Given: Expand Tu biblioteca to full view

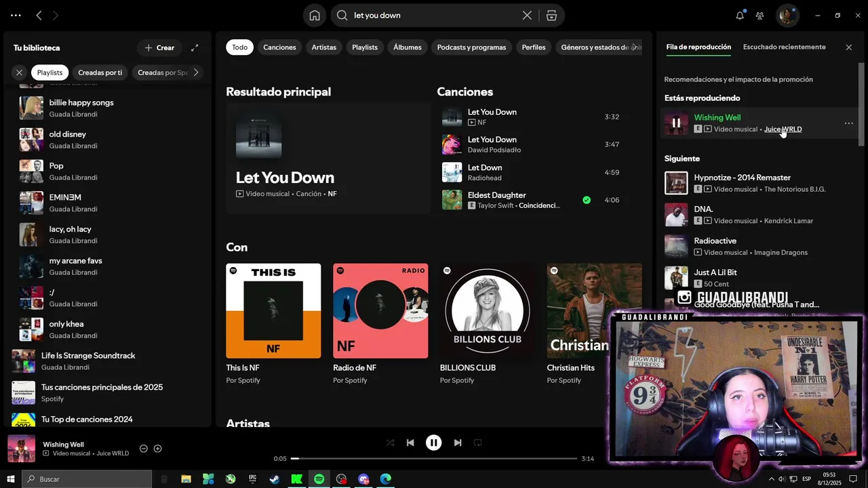Looking at the screenshot, I should 195,47.
